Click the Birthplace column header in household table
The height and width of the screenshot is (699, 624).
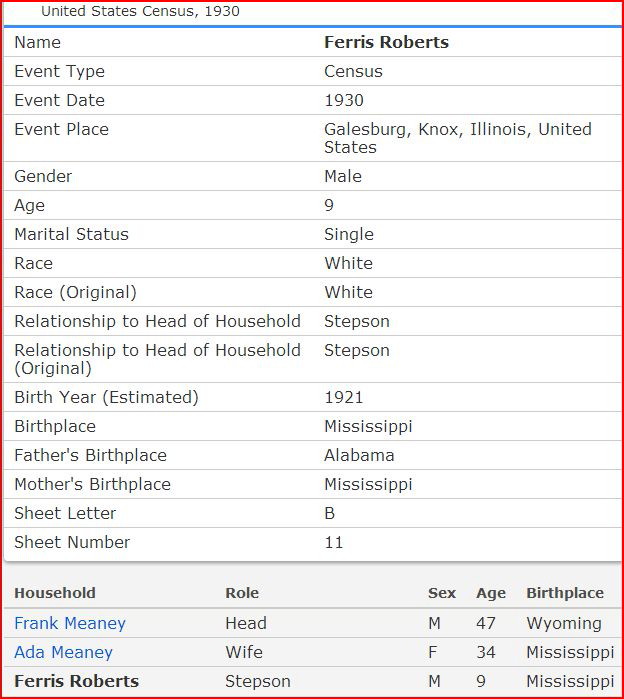pos(565,593)
